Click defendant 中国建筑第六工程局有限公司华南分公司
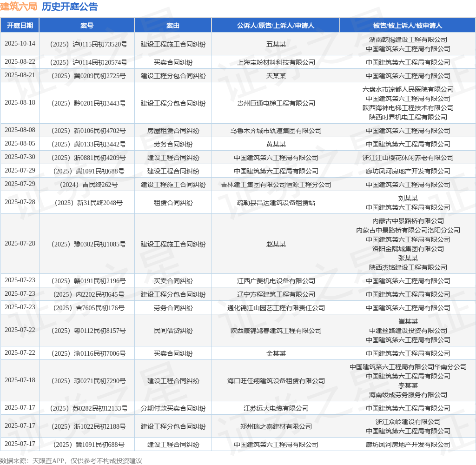The image size is (476, 465). tap(408, 367)
